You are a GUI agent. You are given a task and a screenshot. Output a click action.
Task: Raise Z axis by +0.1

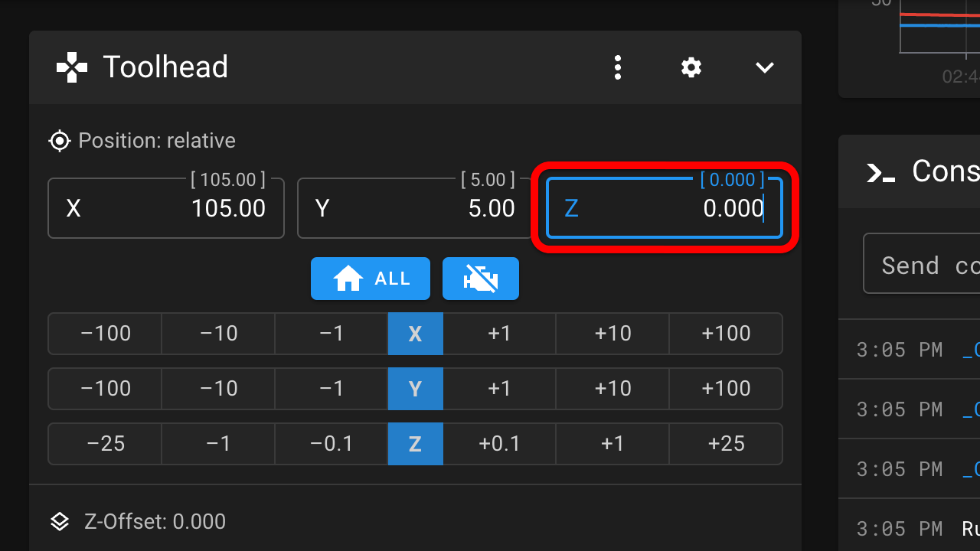point(499,444)
